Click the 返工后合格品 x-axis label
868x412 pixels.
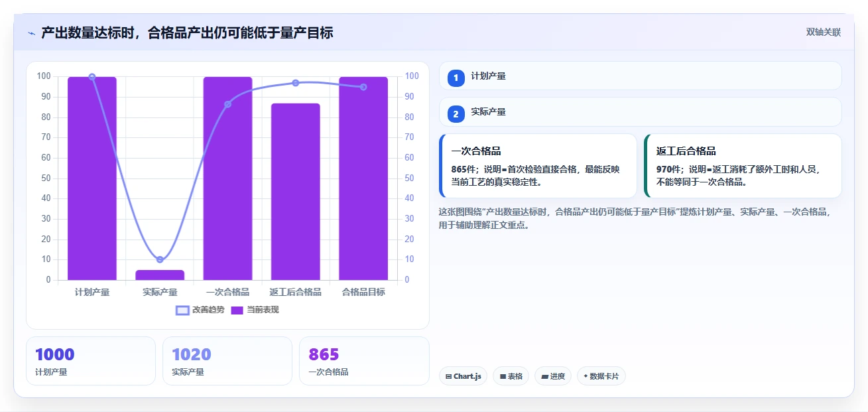pos(296,292)
